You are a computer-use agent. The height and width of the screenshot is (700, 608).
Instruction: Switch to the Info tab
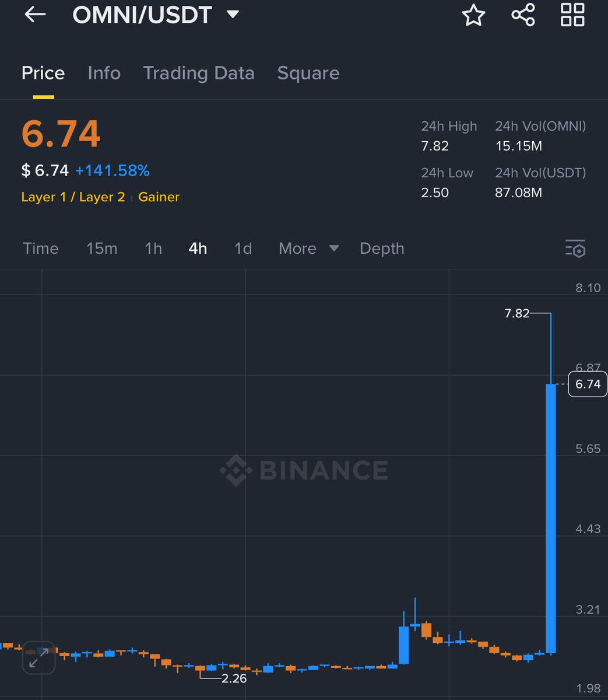(x=104, y=73)
